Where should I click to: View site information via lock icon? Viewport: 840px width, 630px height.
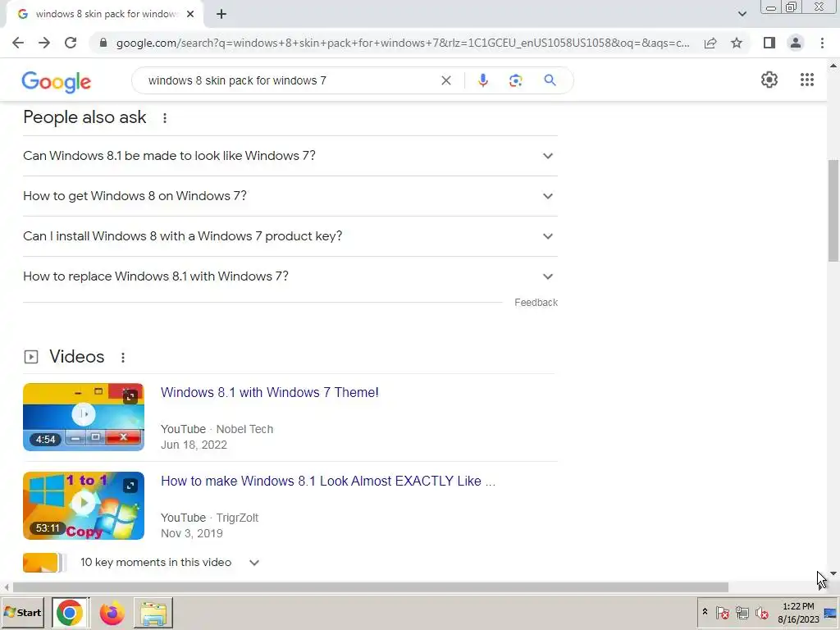[x=103, y=43]
